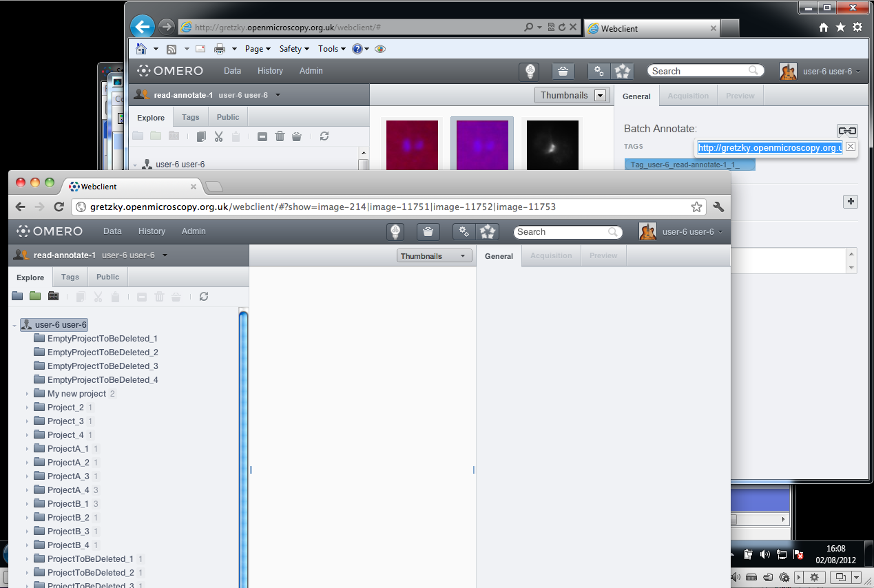Open the Tools menu in Internet Explorer's command bar

pos(332,49)
